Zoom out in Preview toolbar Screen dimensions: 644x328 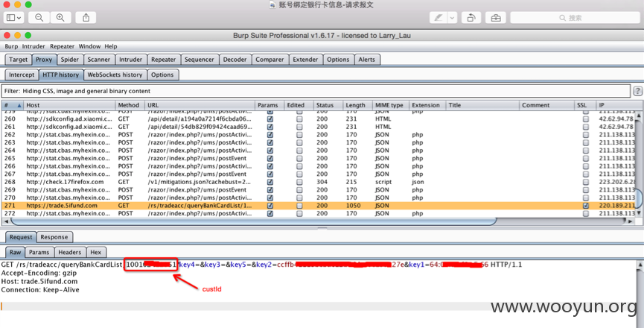(x=39, y=18)
